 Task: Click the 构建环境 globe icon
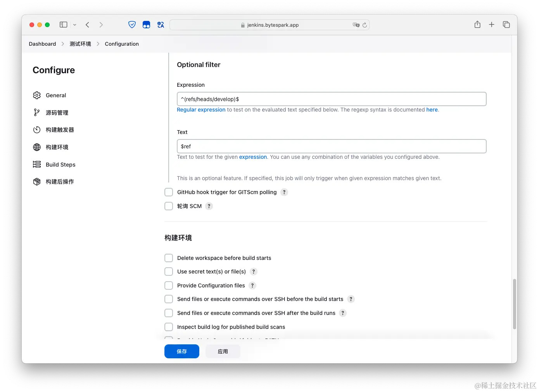tap(37, 147)
